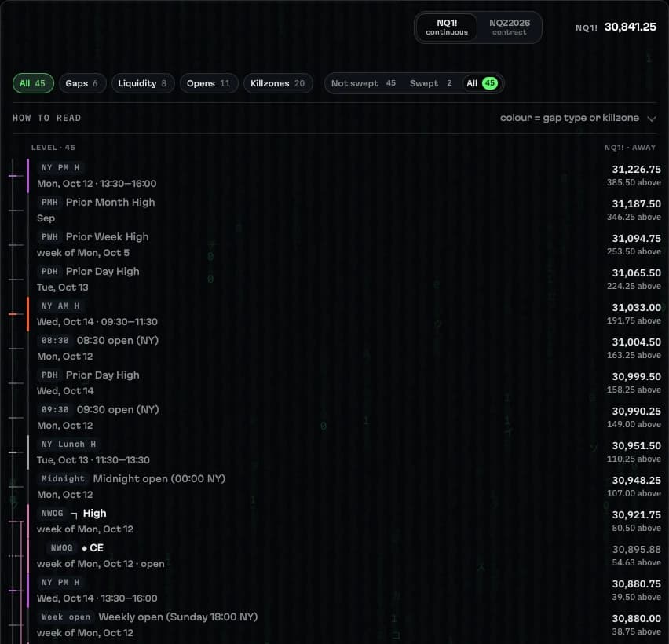Show only Swept levels
Screen dimensions: 669x644
(430, 83)
